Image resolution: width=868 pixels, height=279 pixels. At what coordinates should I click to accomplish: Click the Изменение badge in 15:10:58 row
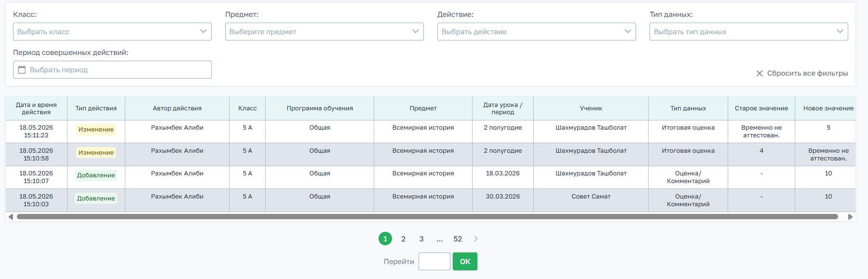pos(96,153)
